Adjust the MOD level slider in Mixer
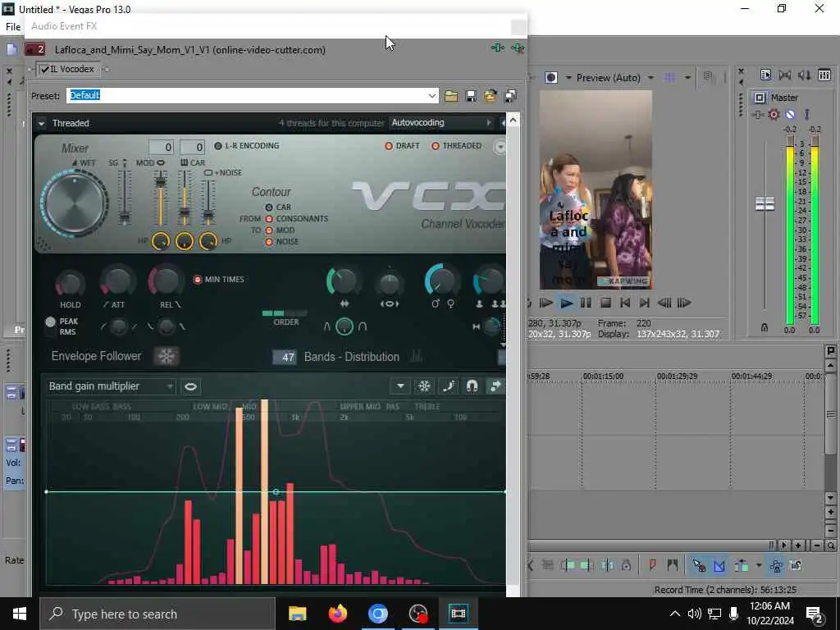Screen dimensions: 840x630 160,182
